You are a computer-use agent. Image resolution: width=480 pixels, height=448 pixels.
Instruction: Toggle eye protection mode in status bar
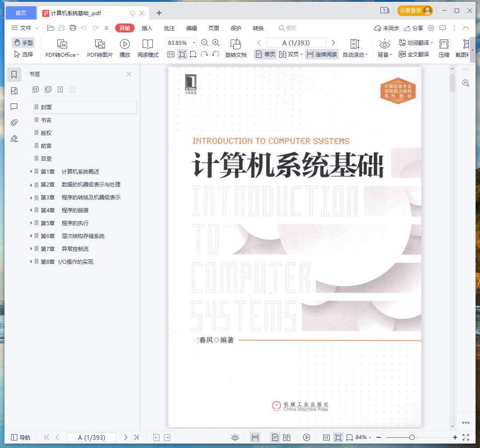pos(235,437)
